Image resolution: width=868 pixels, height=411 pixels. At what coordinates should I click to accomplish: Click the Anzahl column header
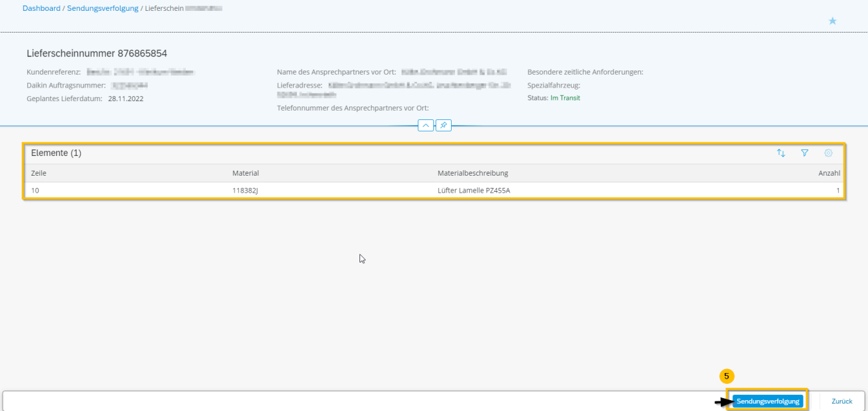point(829,173)
